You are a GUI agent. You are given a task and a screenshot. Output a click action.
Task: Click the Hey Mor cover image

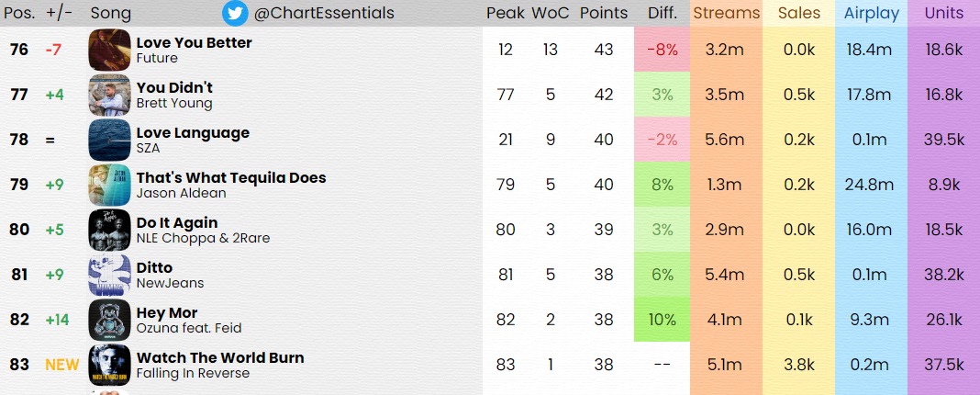point(109,321)
